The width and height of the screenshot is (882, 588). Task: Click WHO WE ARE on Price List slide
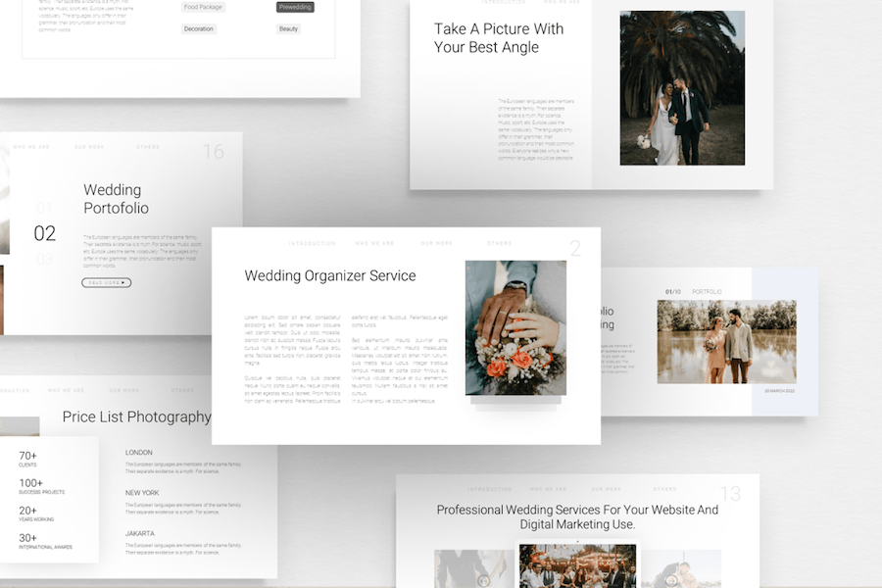tap(66, 390)
